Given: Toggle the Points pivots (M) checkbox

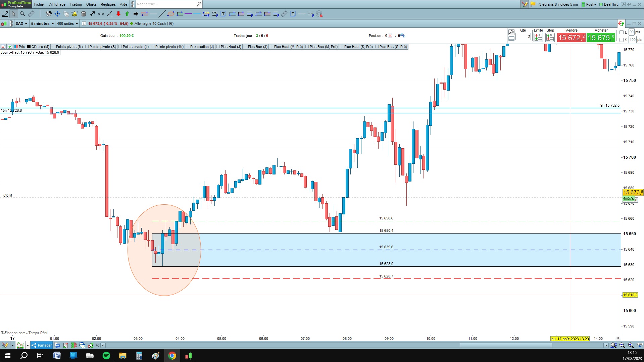Looking at the screenshot, I should click(x=53, y=47).
